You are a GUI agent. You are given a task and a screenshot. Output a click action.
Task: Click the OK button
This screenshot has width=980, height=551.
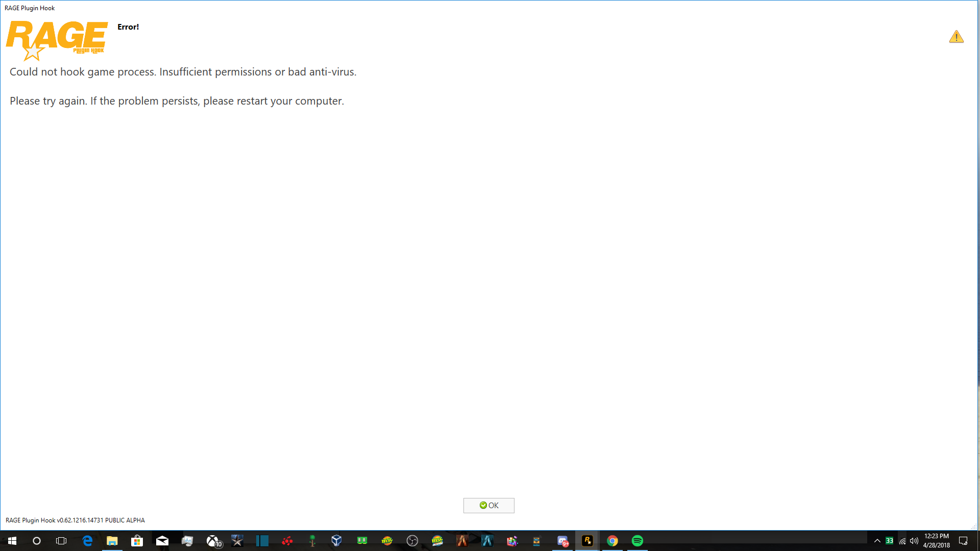488,505
